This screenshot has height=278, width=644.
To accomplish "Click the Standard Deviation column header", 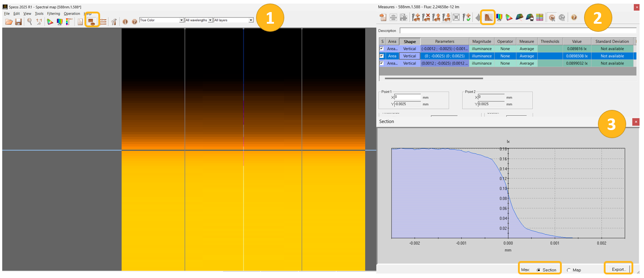I will [x=612, y=42].
